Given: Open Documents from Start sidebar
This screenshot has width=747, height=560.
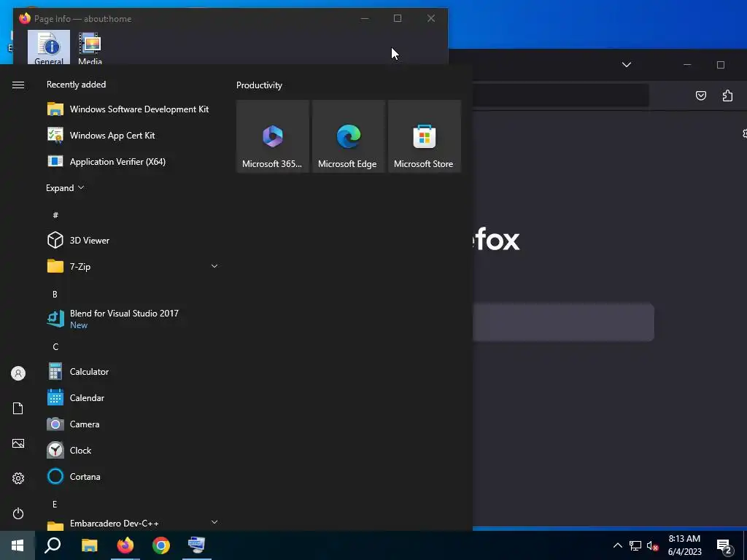Looking at the screenshot, I should [18, 408].
